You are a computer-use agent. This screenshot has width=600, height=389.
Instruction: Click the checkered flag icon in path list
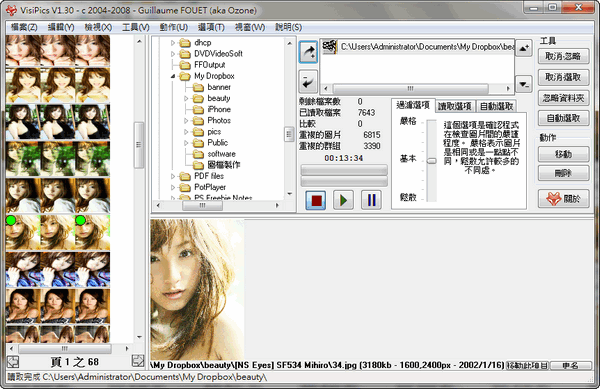pyautogui.click(x=329, y=47)
